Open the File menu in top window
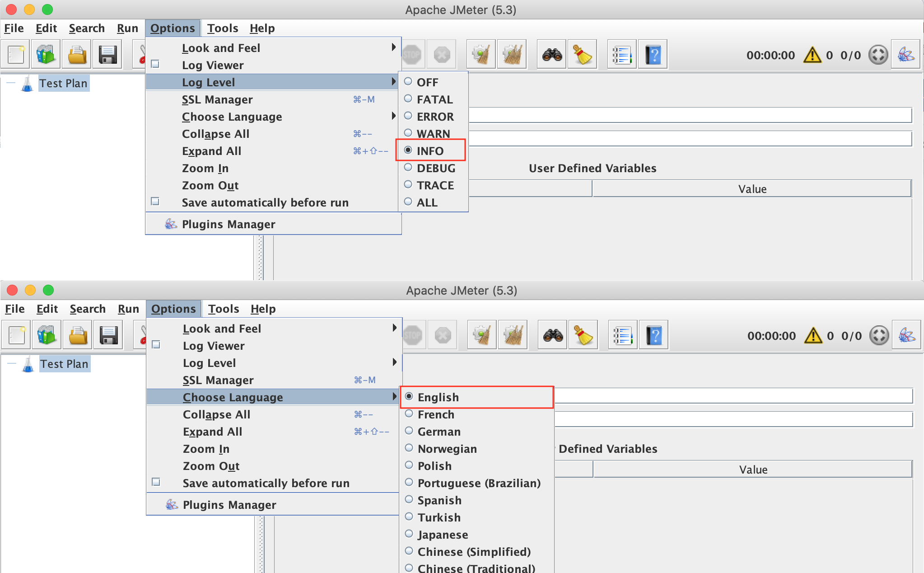This screenshot has height=573, width=924. click(14, 28)
